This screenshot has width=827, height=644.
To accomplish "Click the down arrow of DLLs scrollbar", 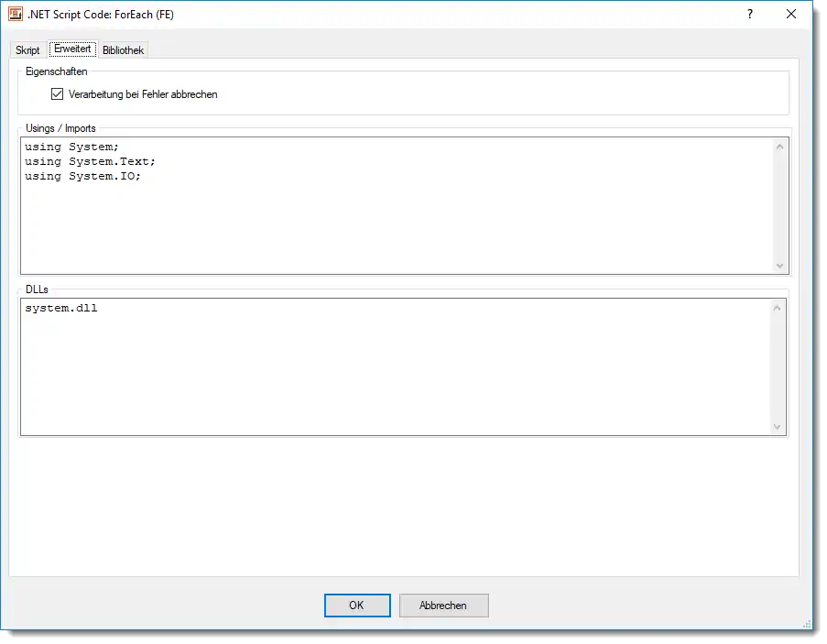I will [778, 427].
